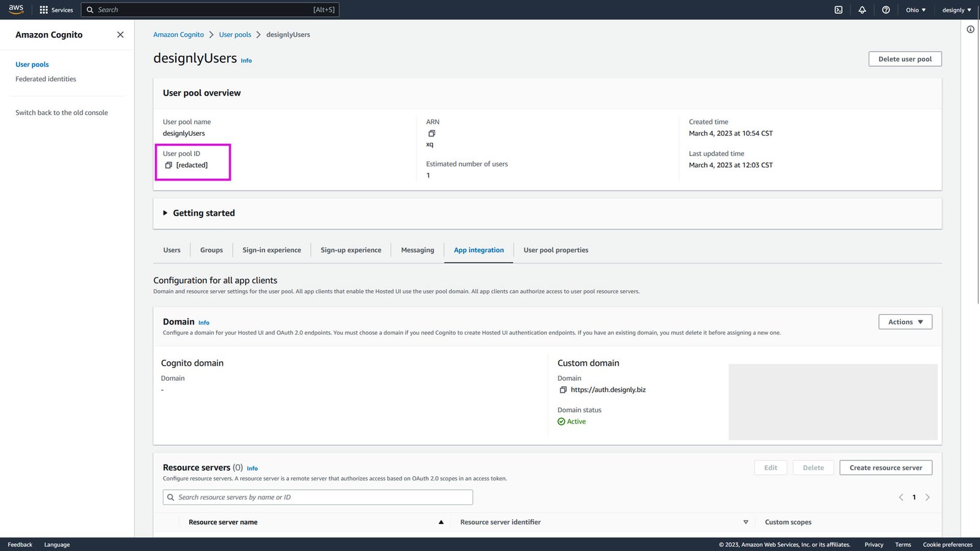Copy the User pool ARN
This screenshot has width=980, height=551.
432,133
